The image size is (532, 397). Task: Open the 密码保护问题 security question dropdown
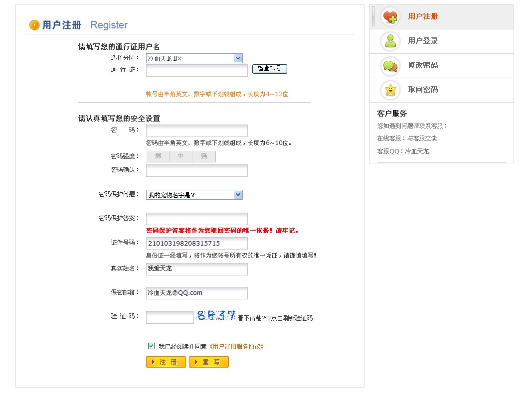[194, 194]
